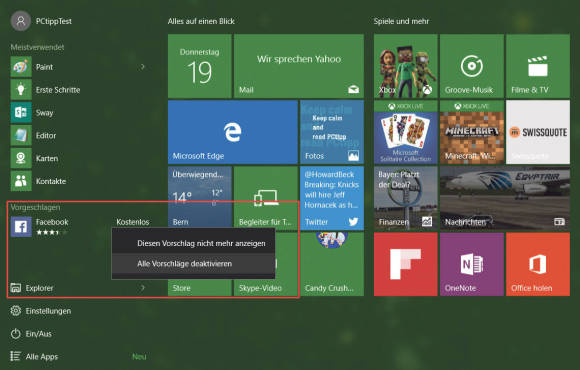Click the Kostenlos label next to Facebook

pos(133,222)
